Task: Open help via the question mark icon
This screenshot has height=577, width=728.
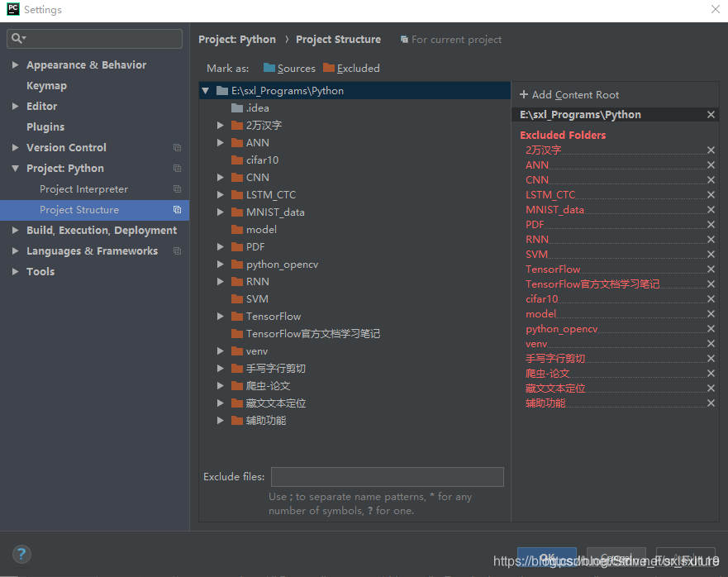Action: (21, 554)
